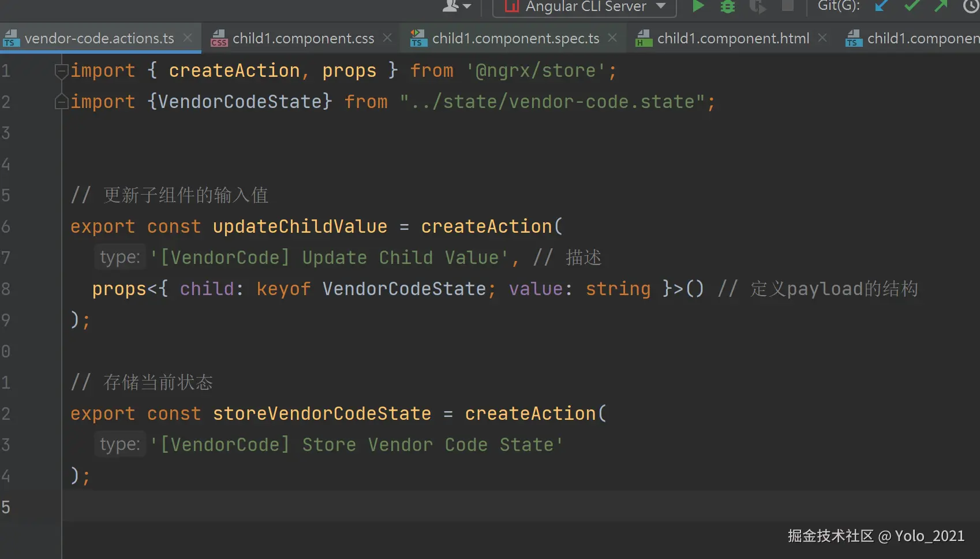
Task: Click gutter line number 7
Action: click(x=6, y=258)
